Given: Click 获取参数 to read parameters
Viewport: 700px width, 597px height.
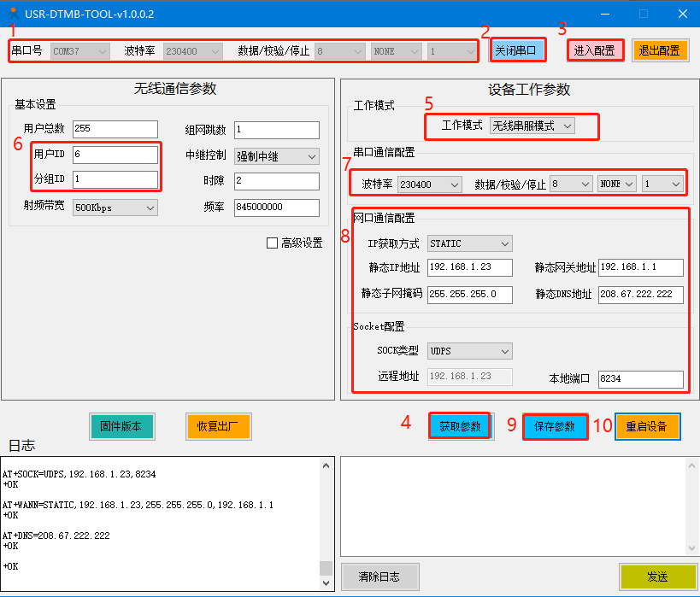Looking at the screenshot, I should 460,426.
